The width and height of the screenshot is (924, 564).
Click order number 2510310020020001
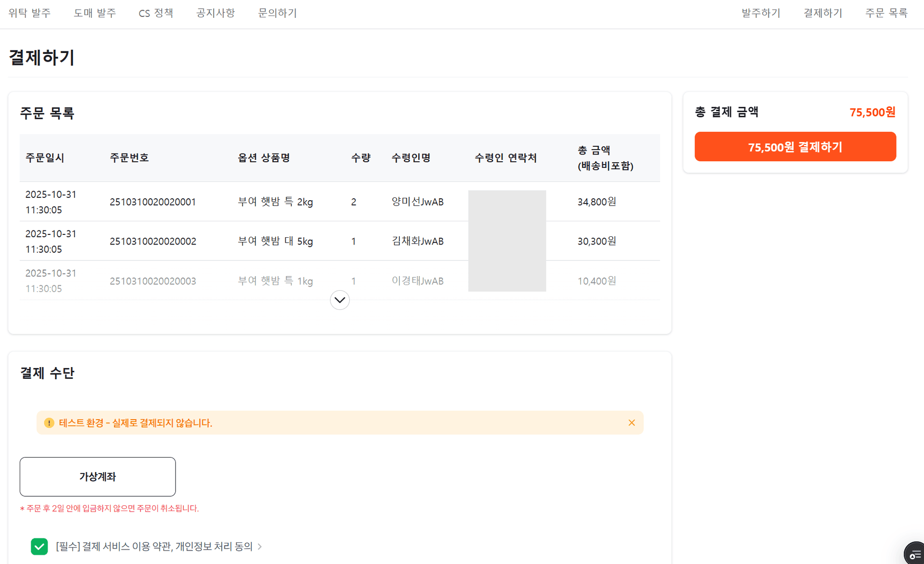(x=153, y=202)
